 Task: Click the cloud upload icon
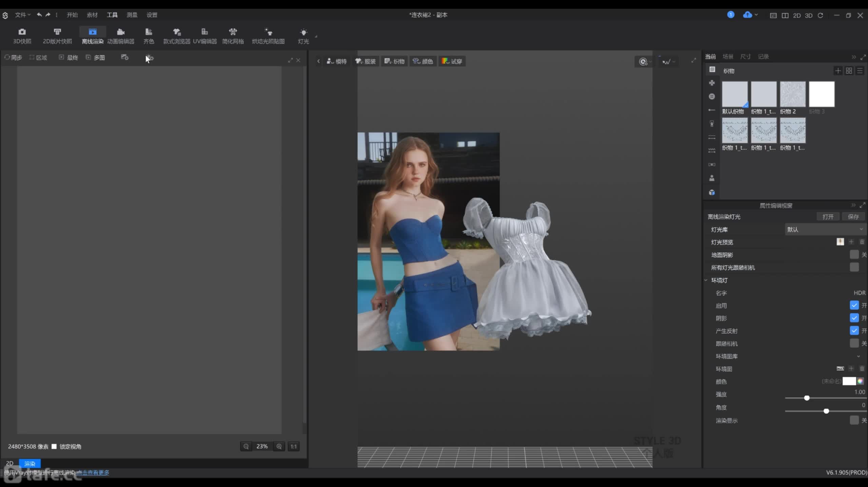pyautogui.click(x=747, y=15)
